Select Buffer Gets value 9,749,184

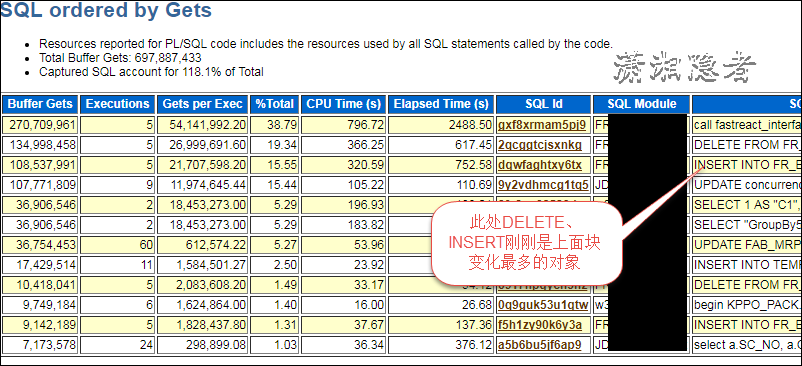pos(50,305)
